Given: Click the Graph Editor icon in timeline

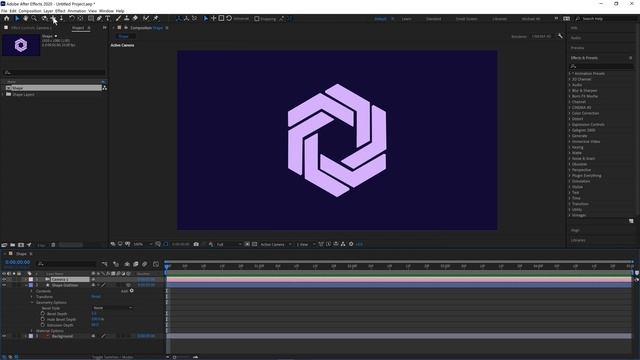Looking at the screenshot, I should [156, 264].
